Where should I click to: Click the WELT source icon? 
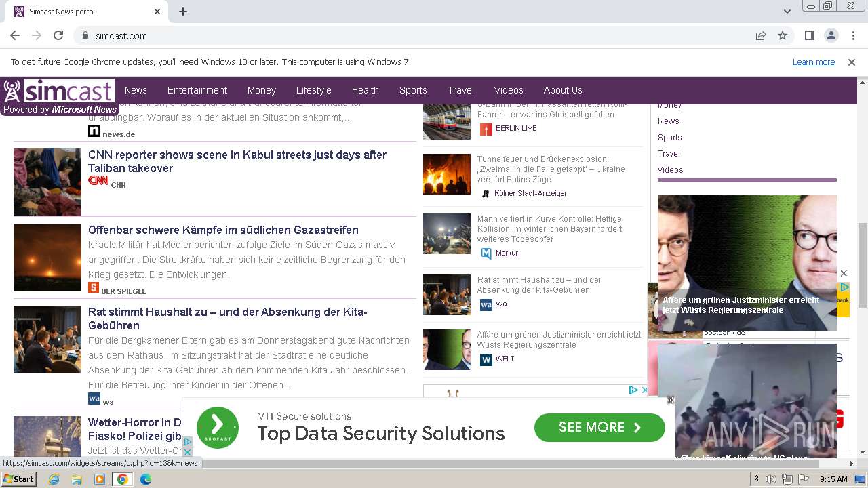[486, 359]
